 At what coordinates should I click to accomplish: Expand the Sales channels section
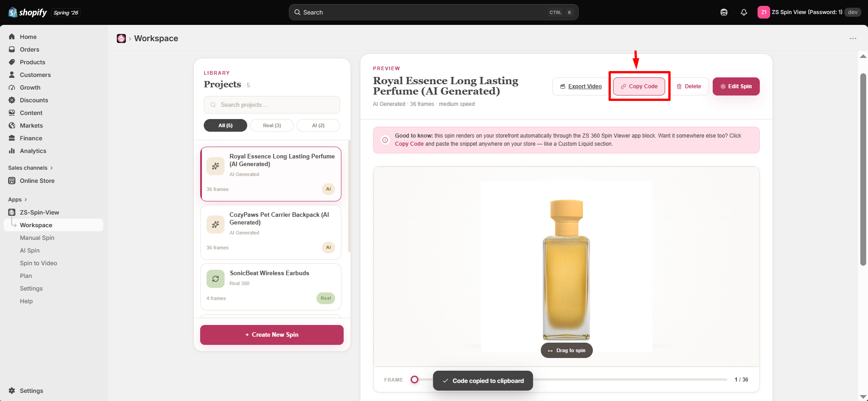tap(30, 168)
